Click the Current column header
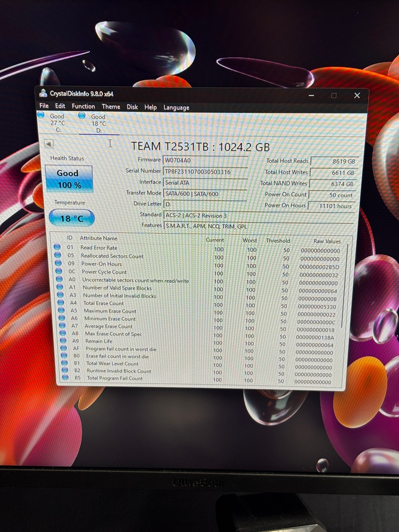Screen dimensions: 399x532 coord(215,240)
